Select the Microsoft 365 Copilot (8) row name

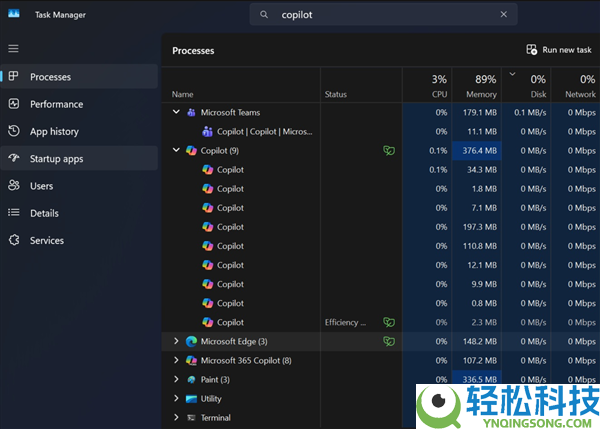pyautogui.click(x=246, y=360)
